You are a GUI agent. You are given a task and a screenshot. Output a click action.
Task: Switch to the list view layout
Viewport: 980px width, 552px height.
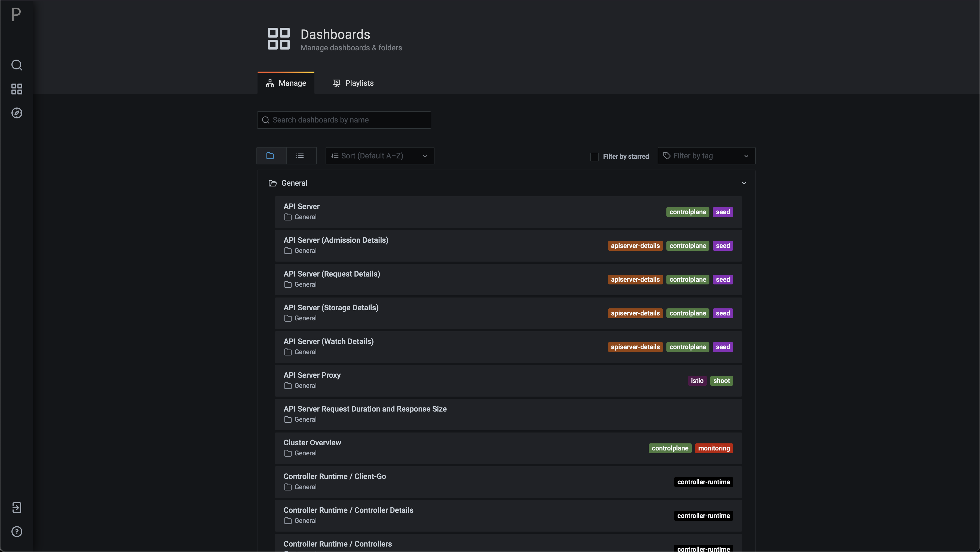pyautogui.click(x=300, y=156)
